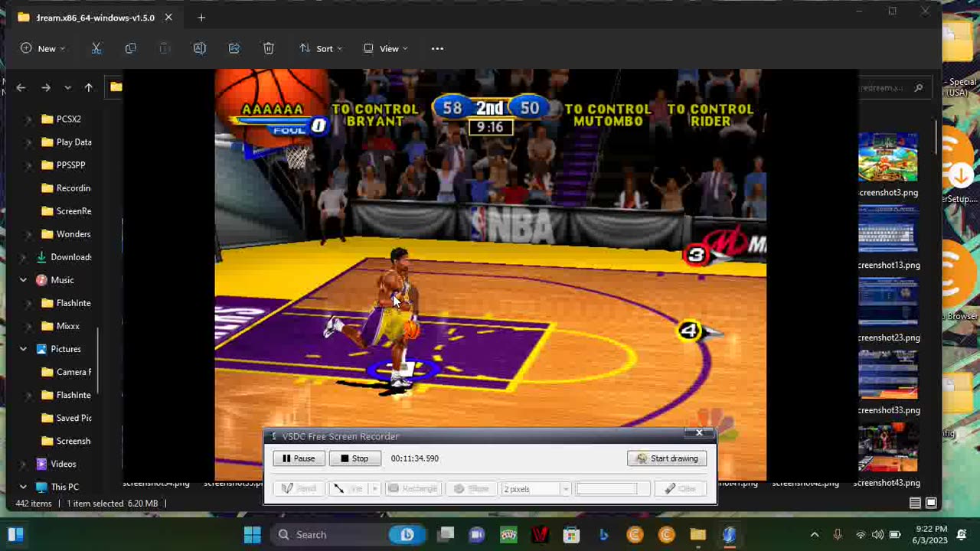
Task: Open Windows Start menu
Action: pos(253,534)
